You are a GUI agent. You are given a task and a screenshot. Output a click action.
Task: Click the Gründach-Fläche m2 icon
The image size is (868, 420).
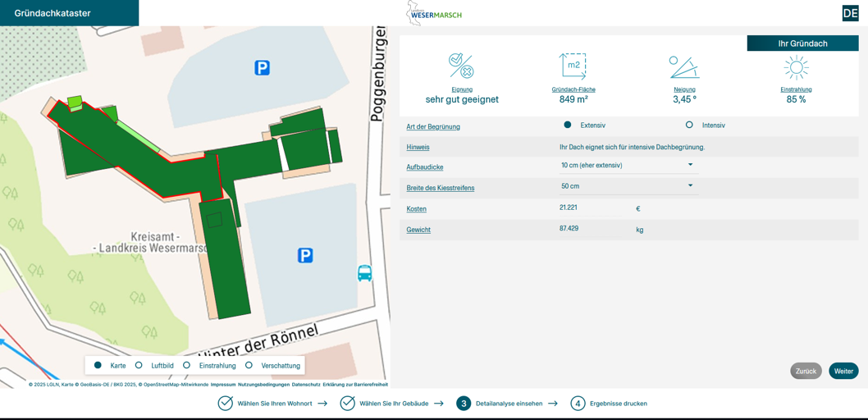pos(573,66)
